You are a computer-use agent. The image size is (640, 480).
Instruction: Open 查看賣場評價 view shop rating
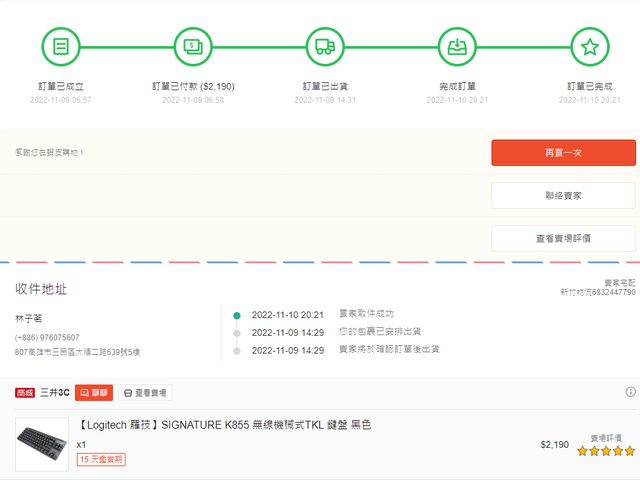563,238
